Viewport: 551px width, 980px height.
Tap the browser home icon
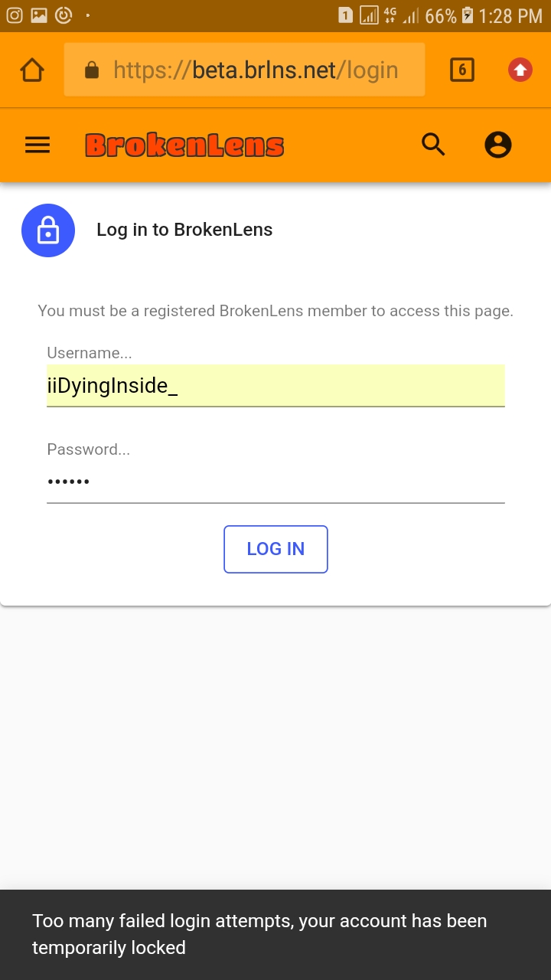[x=32, y=70]
